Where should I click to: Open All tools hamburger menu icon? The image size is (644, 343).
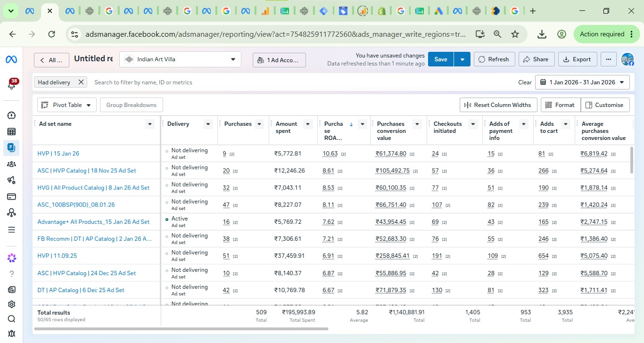click(x=11, y=230)
